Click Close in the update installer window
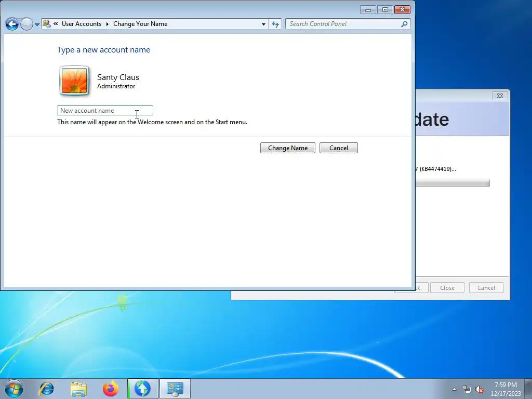This screenshot has width=532, height=399. pyautogui.click(x=447, y=288)
